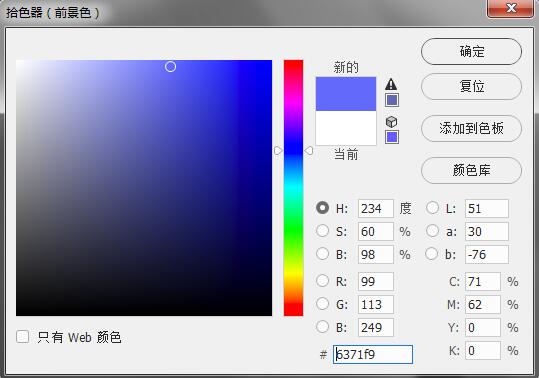539x378 pixels.
Task: Click the hue slider right arrow handle
Action: coord(309,151)
